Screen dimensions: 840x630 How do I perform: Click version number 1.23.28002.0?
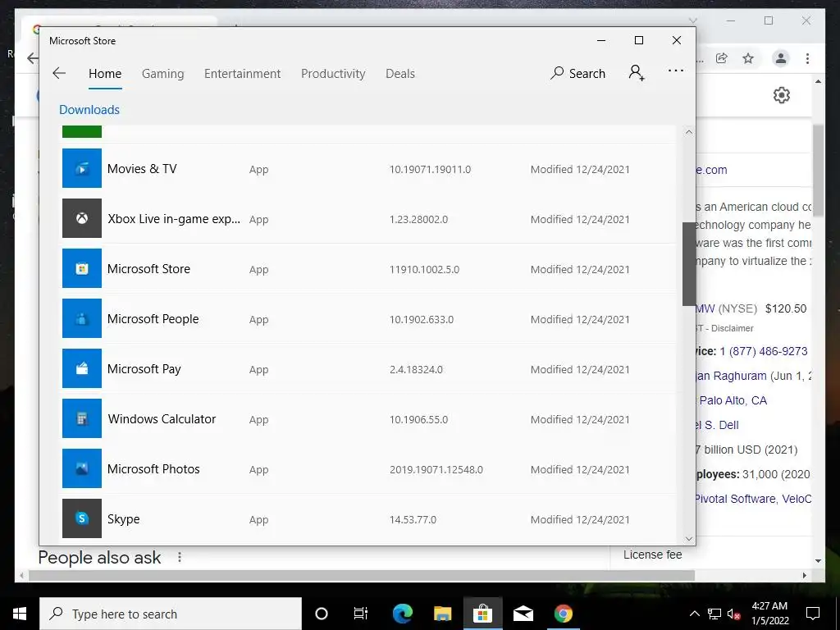tap(419, 220)
